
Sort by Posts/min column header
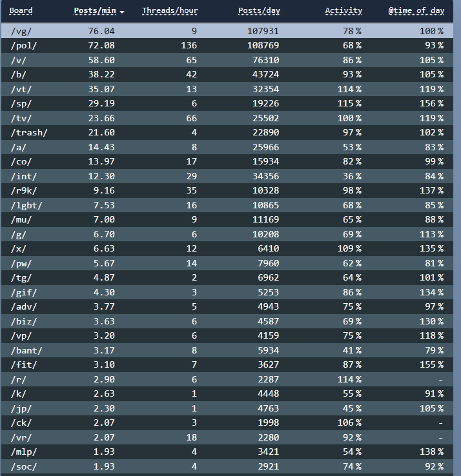(95, 10)
